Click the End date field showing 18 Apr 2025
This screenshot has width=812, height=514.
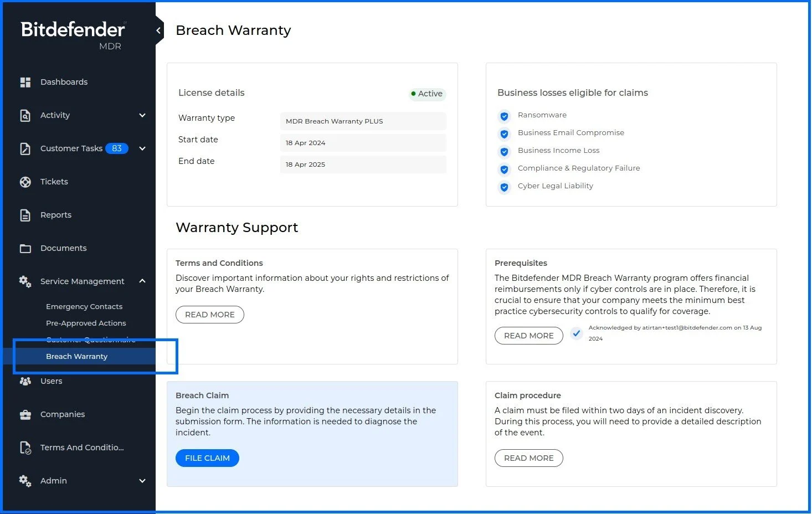pos(363,164)
